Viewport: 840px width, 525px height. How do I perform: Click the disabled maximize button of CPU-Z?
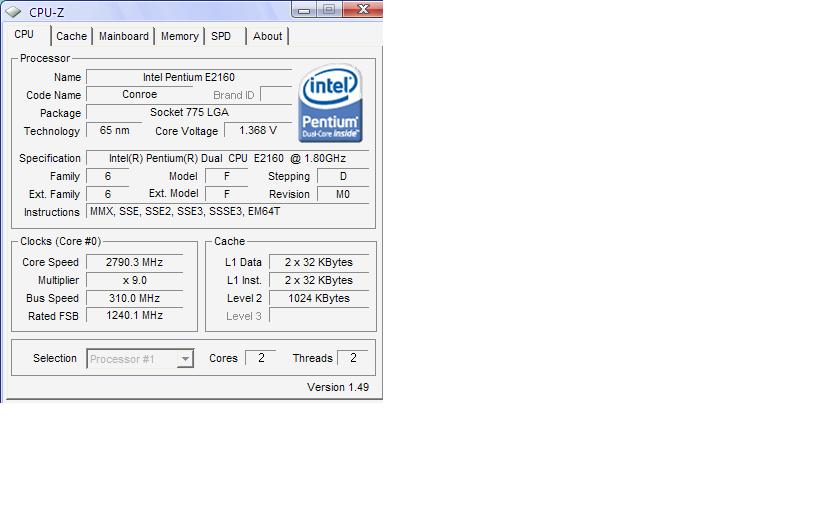(x=329, y=9)
